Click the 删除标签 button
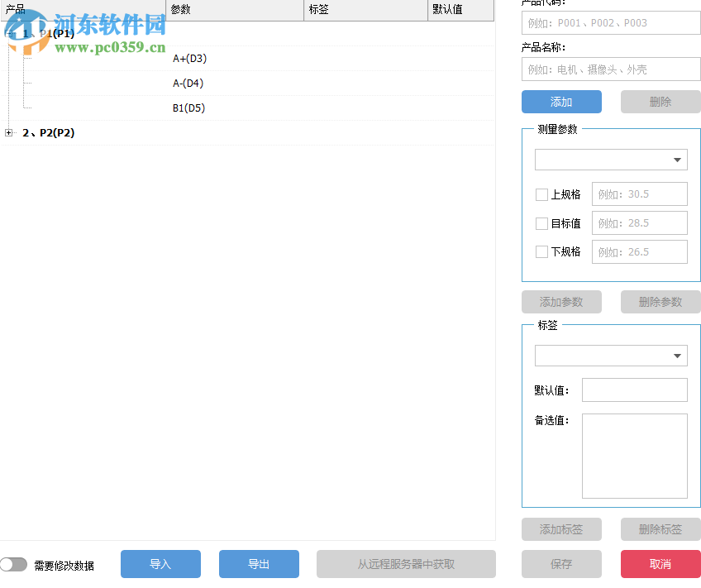This screenshot has width=701, height=588. (660, 529)
